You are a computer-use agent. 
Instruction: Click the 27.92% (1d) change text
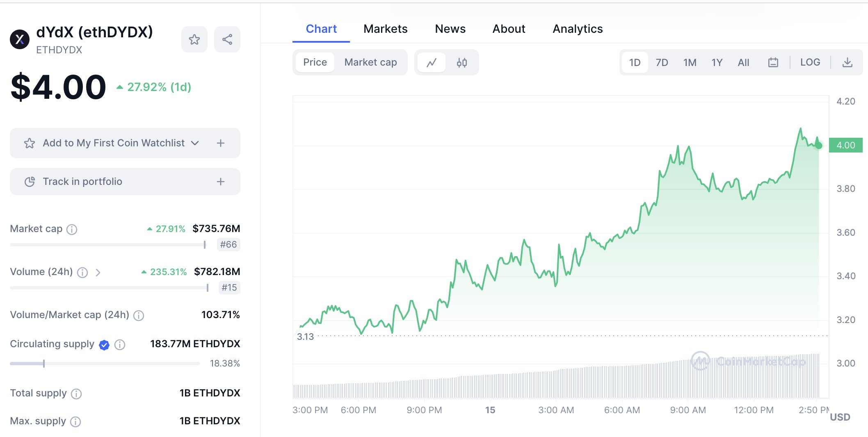159,87
